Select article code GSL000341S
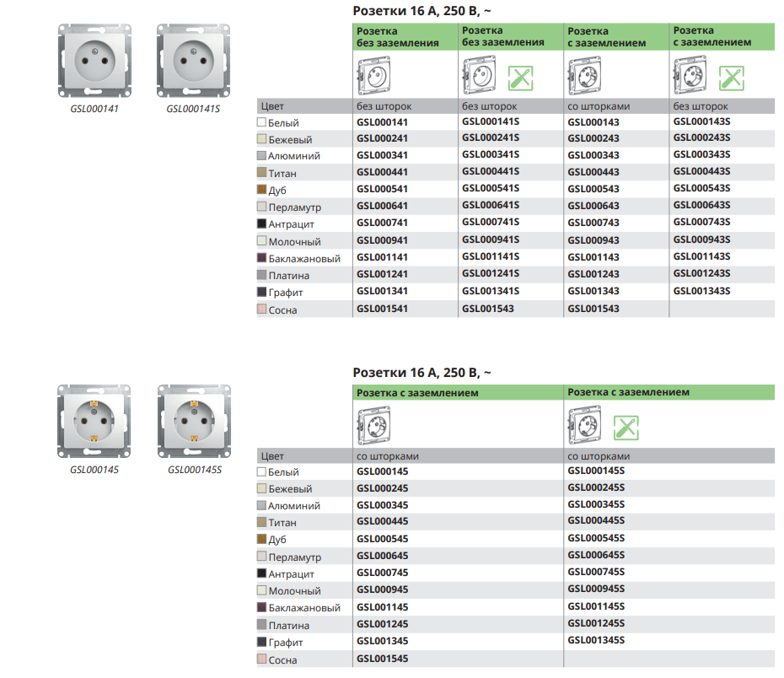 click(491, 154)
